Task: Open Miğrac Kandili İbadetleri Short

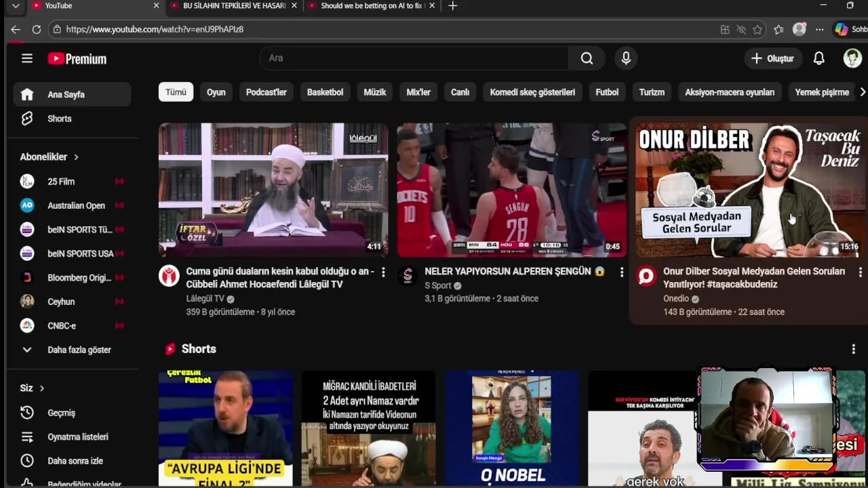Action: point(369,428)
